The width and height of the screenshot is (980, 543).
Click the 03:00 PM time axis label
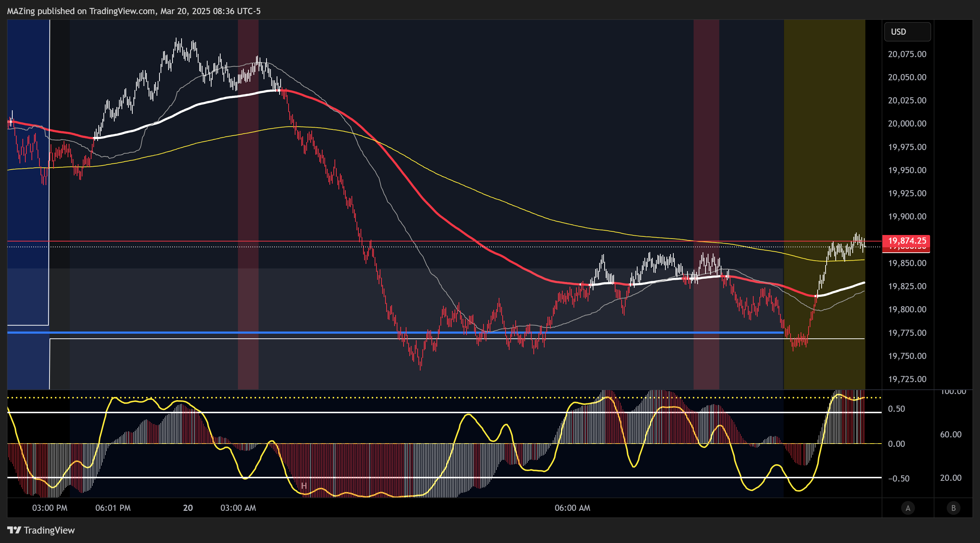point(50,508)
